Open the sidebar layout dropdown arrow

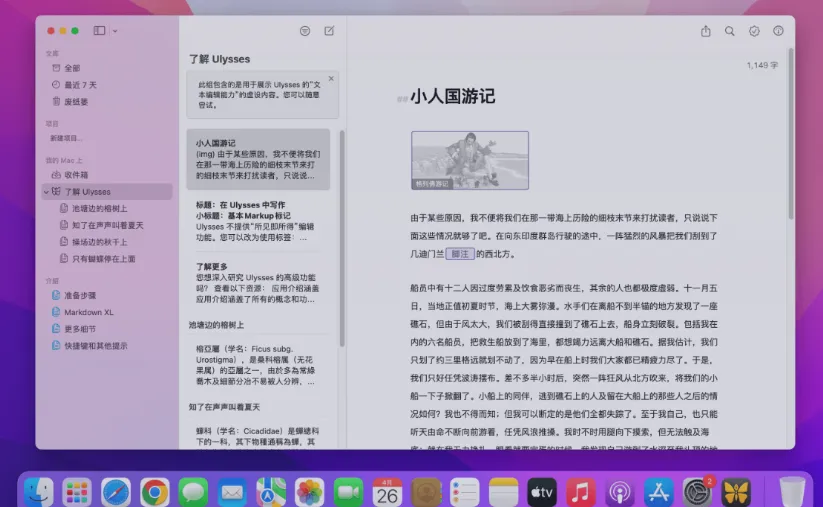[115, 31]
